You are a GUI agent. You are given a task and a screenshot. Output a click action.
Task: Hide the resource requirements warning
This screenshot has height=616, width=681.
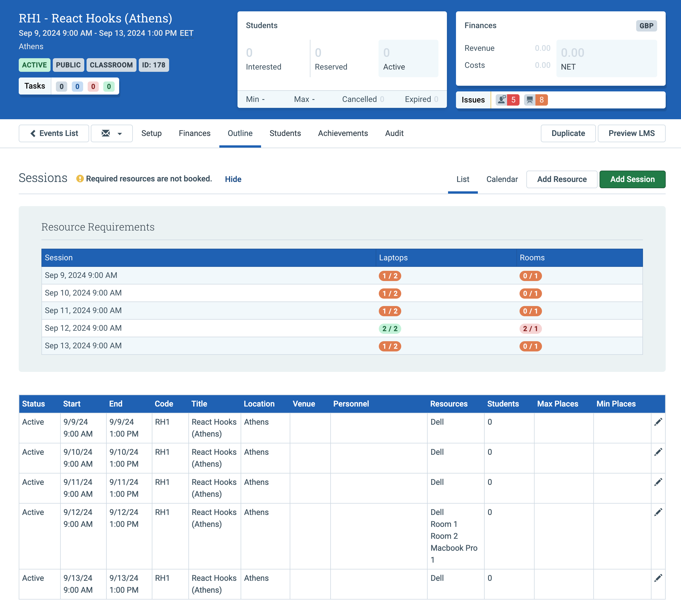pyautogui.click(x=233, y=179)
